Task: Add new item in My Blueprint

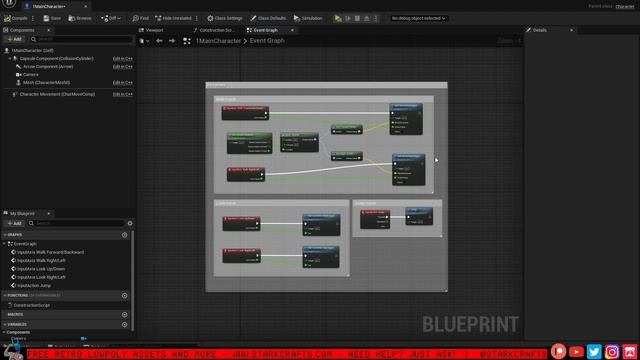Action: click(14, 223)
